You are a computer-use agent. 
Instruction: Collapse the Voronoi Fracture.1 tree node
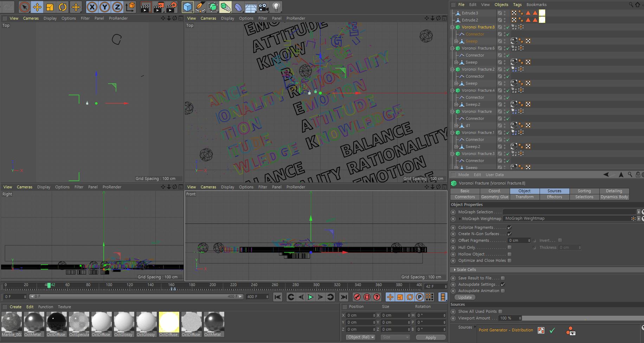click(453, 132)
